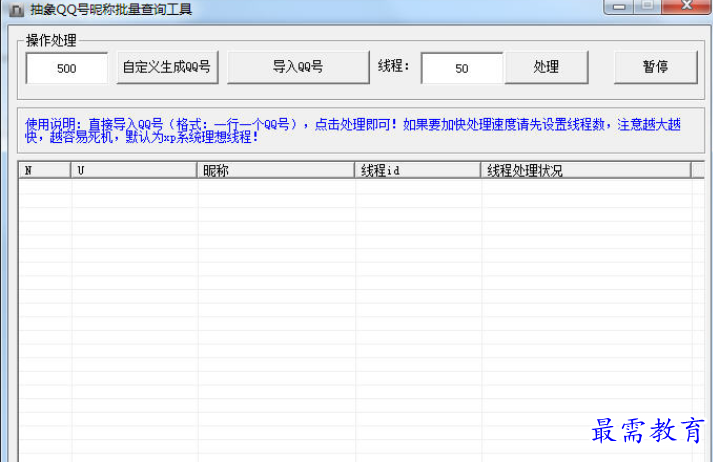Click the 线程处理状况 column header
713x462 pixels.
[586, 171]
